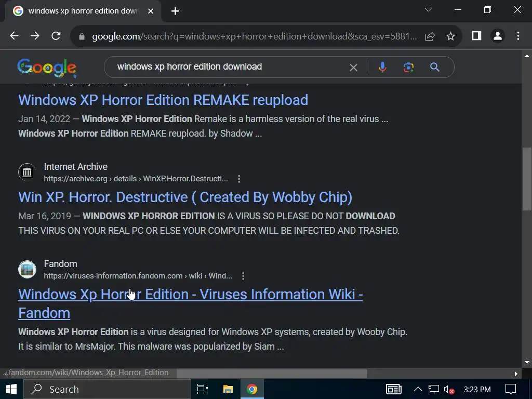Screen dimensions: 532x399
Task: Open the tab search dropdown chevron
Action: pyautogui.click(x=429, y=10)
